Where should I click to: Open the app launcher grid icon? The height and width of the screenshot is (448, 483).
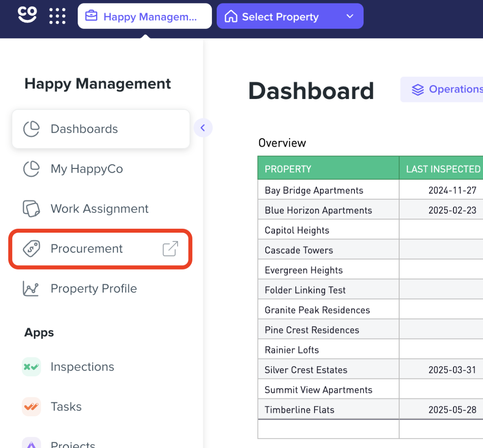pos(57,16)
